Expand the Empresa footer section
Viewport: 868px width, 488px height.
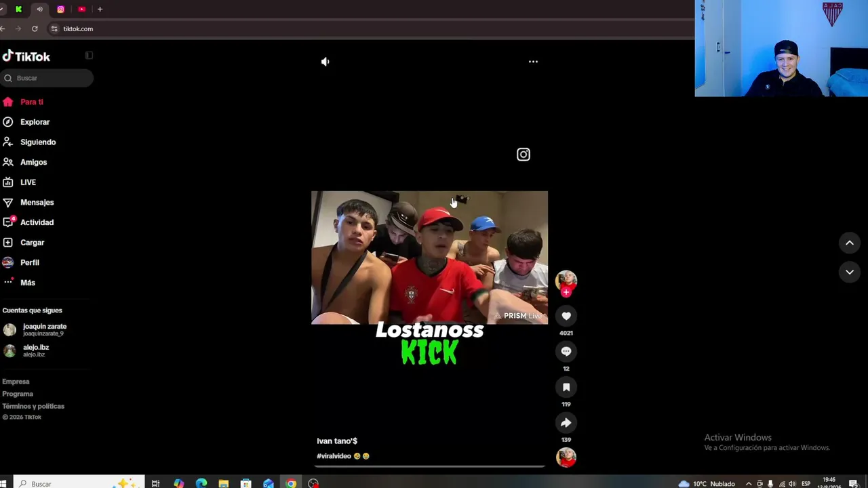pyautogui.click(x=16, y=382)
